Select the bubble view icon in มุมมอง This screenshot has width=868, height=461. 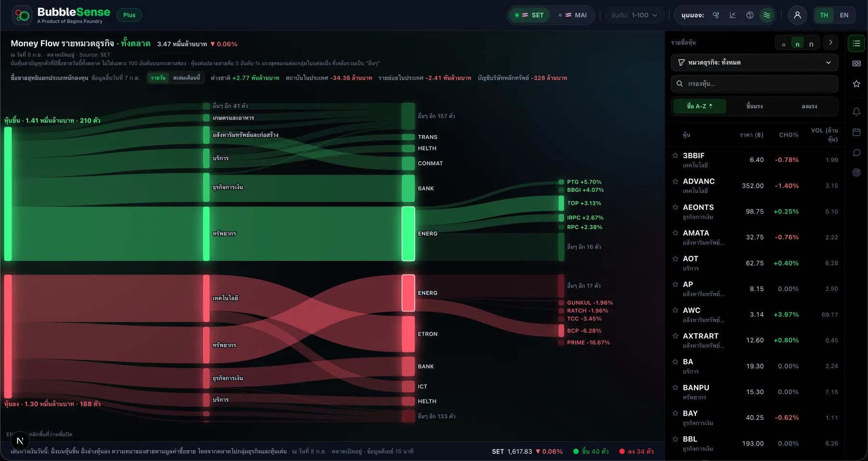coord(716,15)
